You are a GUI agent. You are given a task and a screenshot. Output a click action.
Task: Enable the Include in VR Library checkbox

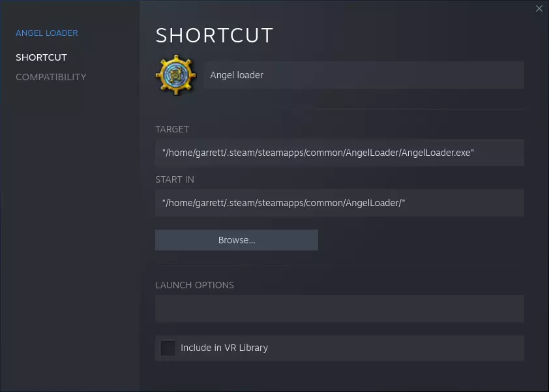point(168,348)
